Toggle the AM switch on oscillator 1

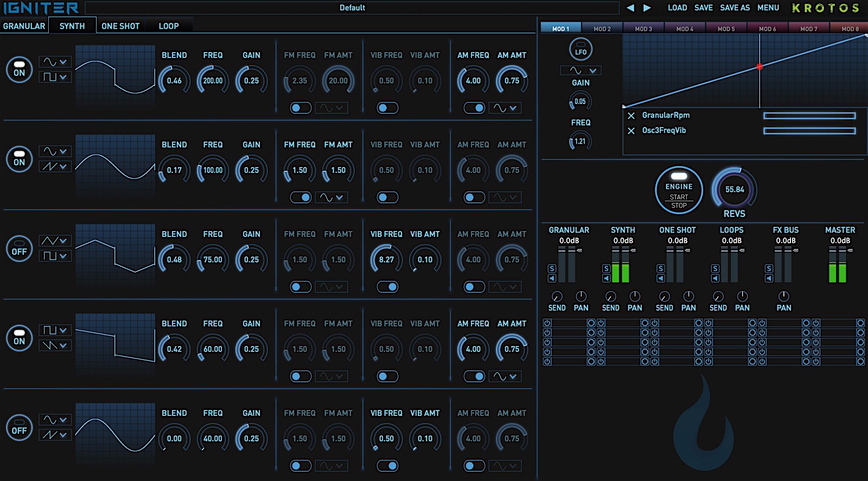pyautogui.click(x=474, y=108)
